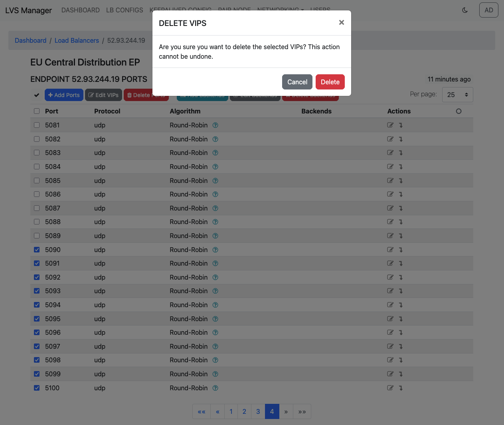504x425 pixels.
Task: Click the edit icon for port 5081
Action: click(390, 125)
